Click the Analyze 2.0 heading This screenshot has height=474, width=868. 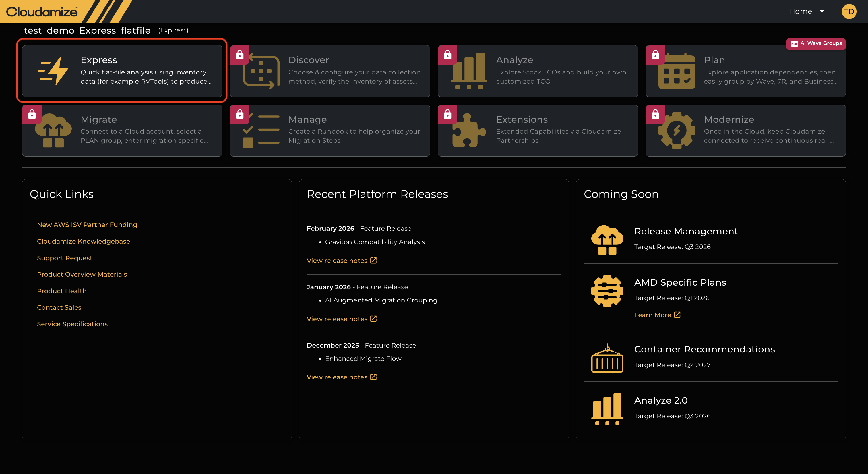(x=661, y=400)
